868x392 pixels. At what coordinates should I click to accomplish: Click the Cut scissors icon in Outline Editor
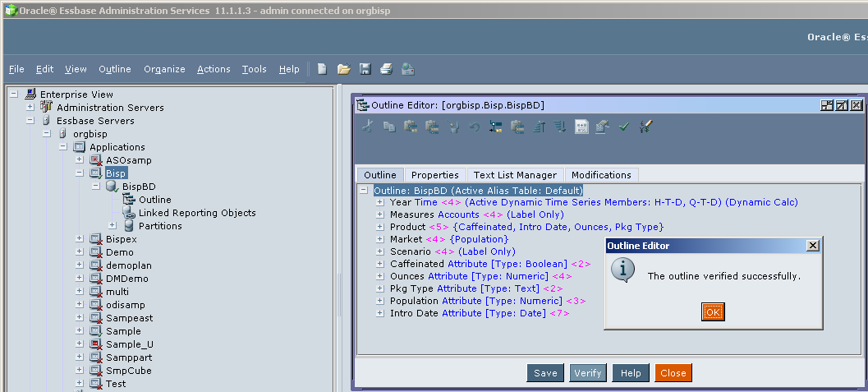367,127
